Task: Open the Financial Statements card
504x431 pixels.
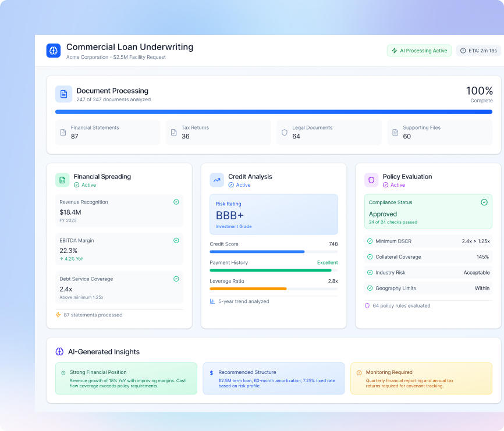Action: point(108,133)
